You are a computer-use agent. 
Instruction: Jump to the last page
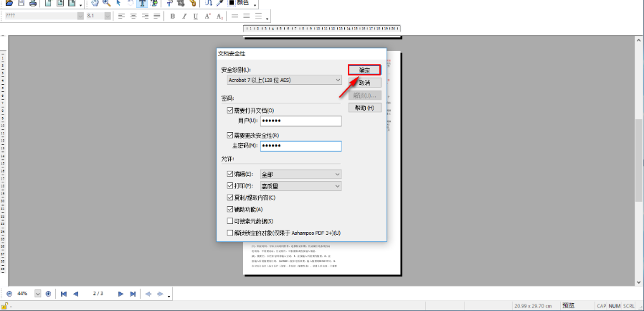[x=133, y=294]
